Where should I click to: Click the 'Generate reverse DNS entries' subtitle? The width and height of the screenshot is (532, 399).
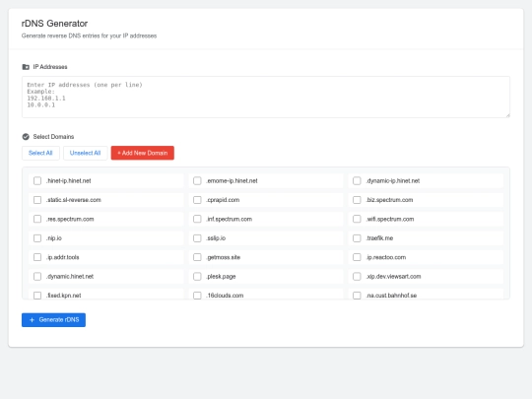coord(89,35)
